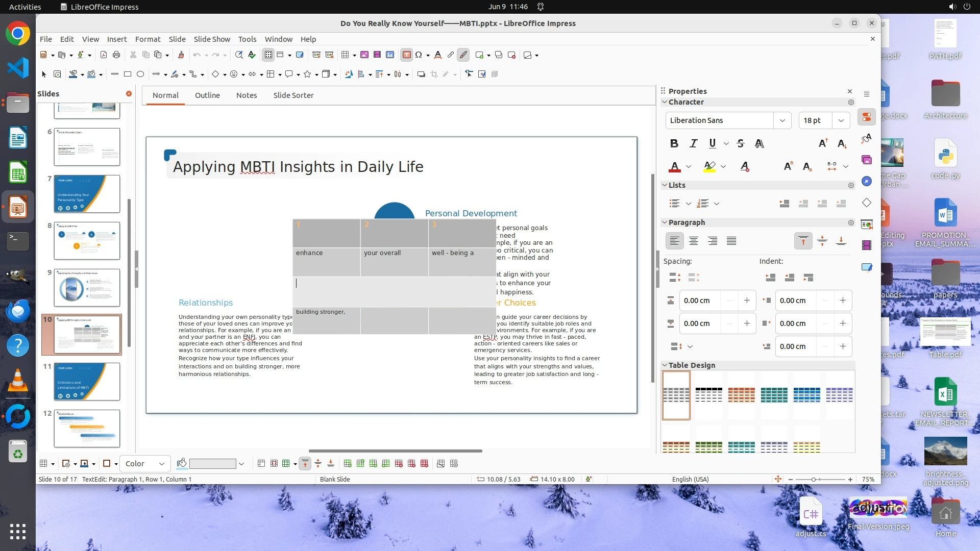Click the Bold formatting icon
Screen dimensions: 980x551
(x=674, y=143)
